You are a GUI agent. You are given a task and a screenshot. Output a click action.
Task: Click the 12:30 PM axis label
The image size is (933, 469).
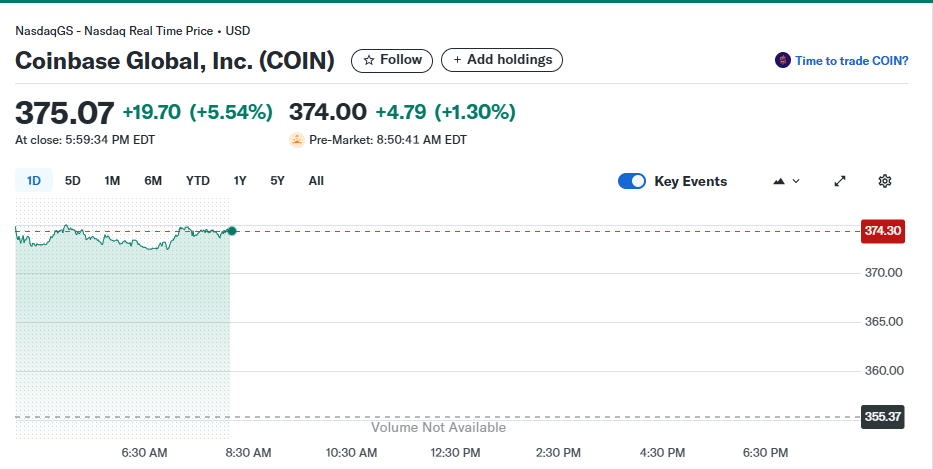[x=455, y=453]
